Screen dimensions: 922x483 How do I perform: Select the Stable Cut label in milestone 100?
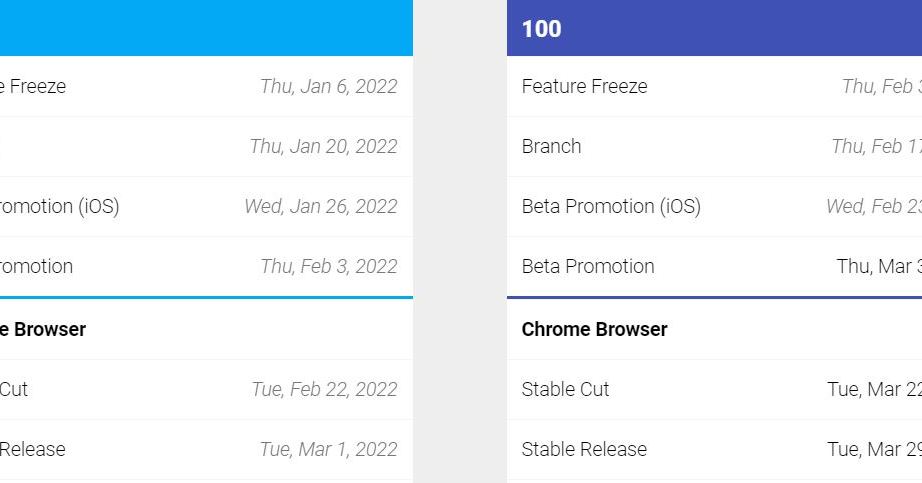(x=565, y=389)
